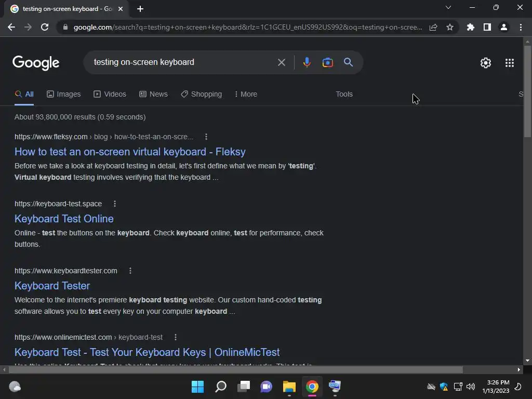The width and height of the screenshot is (532, 399).
Task: Open Google apps grid
Action: point(510,63)
